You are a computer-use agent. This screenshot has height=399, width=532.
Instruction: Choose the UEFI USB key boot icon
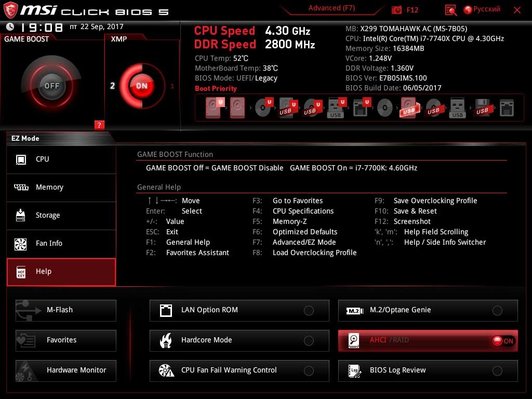[337, 108]
